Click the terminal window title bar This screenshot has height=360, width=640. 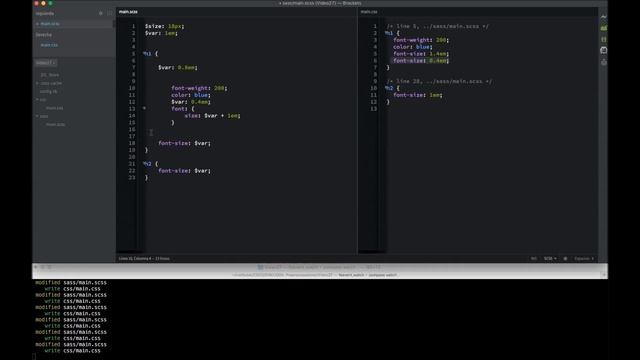pos(320,267)
